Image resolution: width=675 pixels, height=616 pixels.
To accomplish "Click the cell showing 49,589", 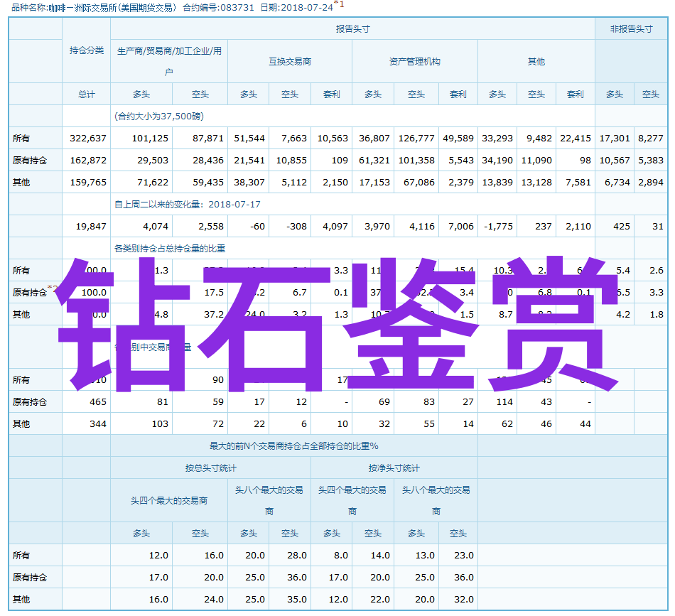I will click(458, 138).
